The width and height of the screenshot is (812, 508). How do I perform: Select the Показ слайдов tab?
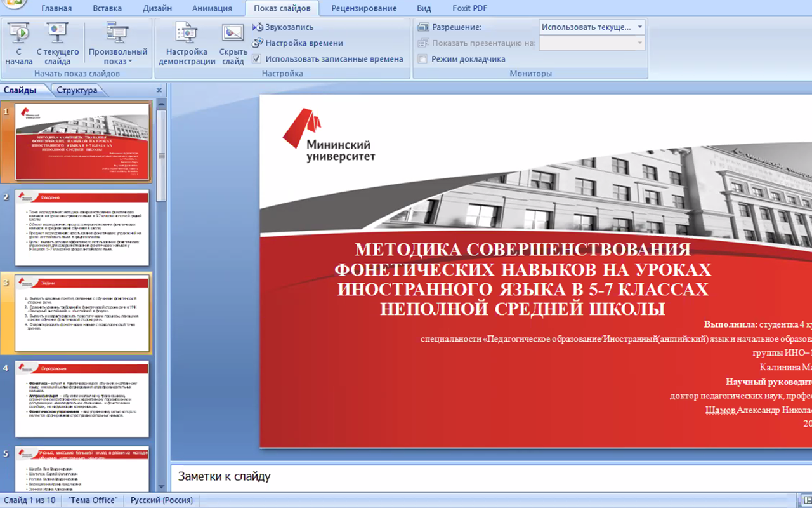(x=282, y=8)
